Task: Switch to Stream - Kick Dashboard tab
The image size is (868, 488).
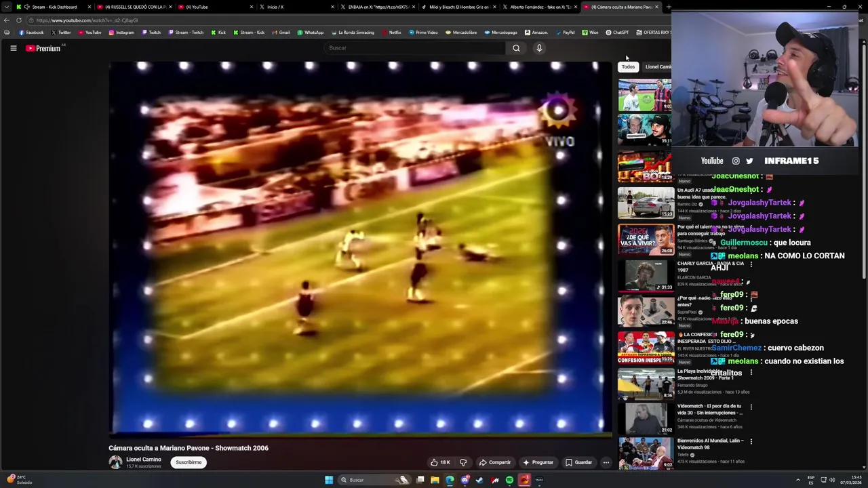Action: point(54,7)
